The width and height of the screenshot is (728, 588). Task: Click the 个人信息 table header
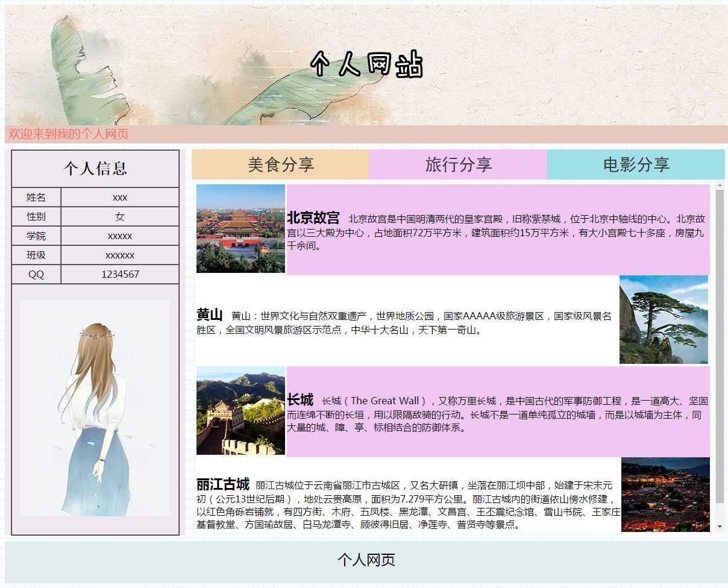(95, 169)
